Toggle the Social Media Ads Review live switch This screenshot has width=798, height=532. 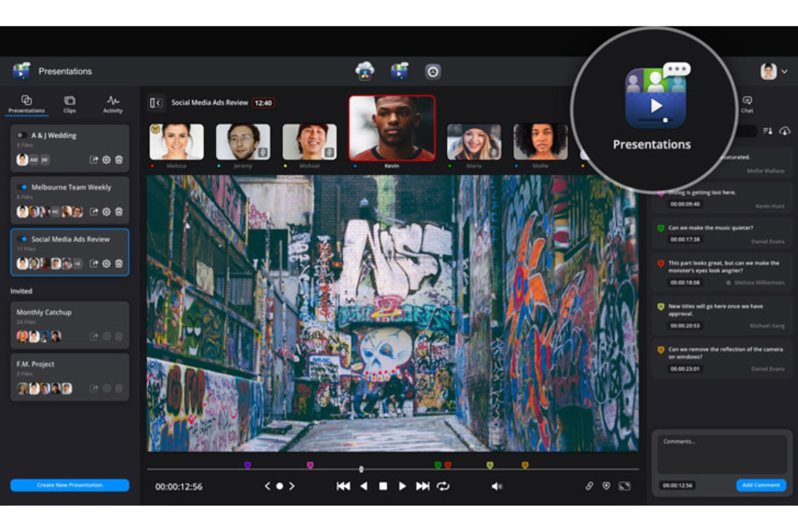point(22,239)
